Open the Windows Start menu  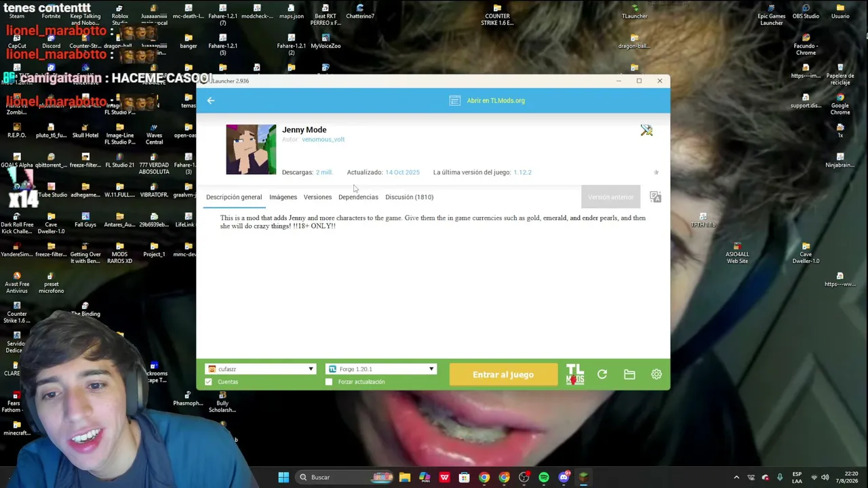tap(283, 477)
